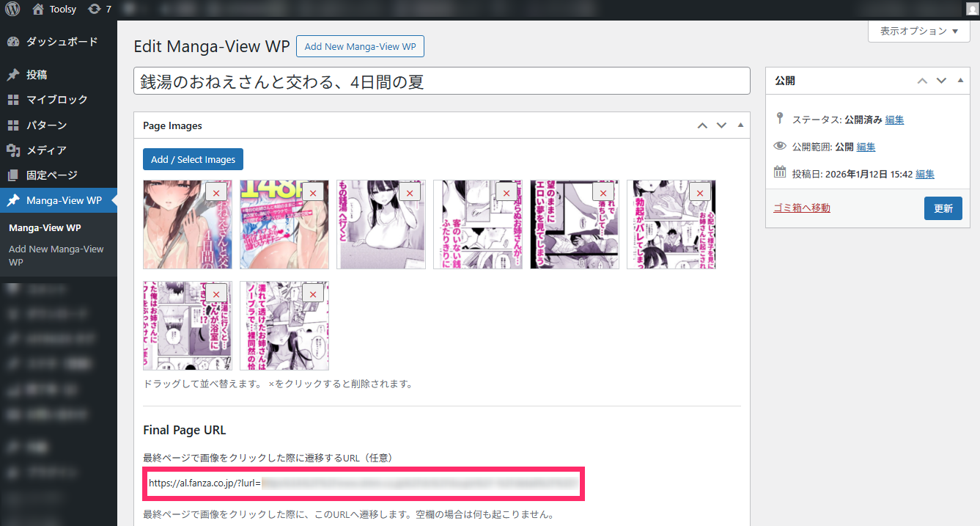Image resolution: width=980 pixels, height=526 pixels.
Task: Open メディア library from the sidebar
Action: tap(46, 150)
